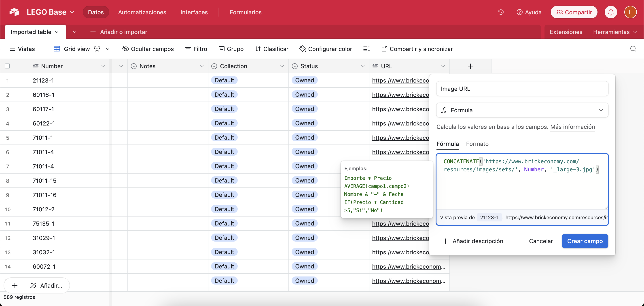This screenshot has width=644, height=306.
Task: Click the Más información link
Action: tap(572, 127)
